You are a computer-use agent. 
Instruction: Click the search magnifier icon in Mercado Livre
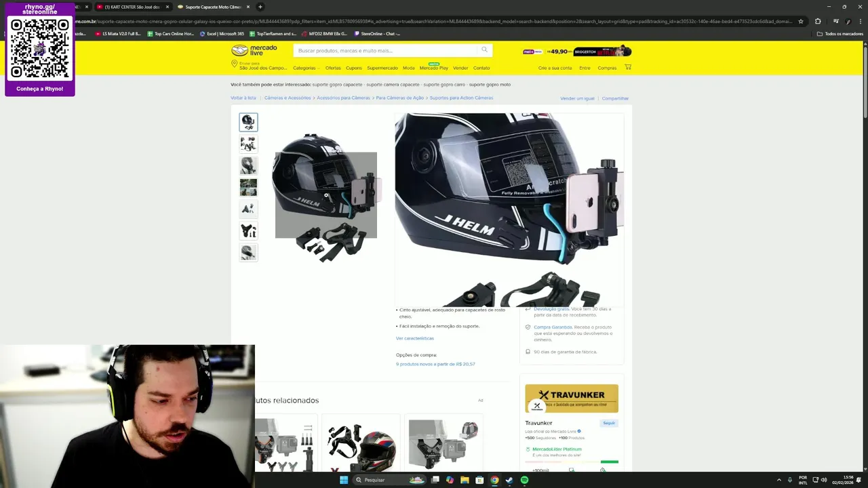point(484,49)
